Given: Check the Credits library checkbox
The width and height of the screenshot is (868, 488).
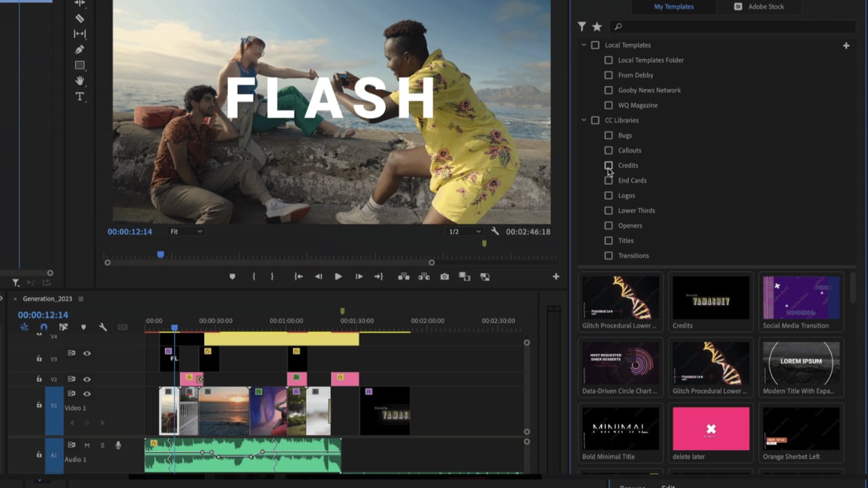Looking at the screenshot, I should pyautogui.click(x=608, y=165).
